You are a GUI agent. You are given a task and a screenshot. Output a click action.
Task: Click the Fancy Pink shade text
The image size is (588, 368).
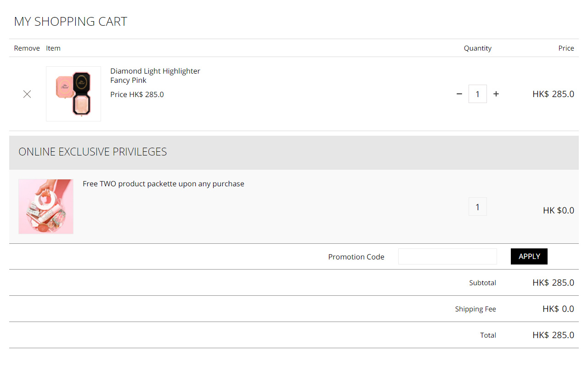(128, 80)
